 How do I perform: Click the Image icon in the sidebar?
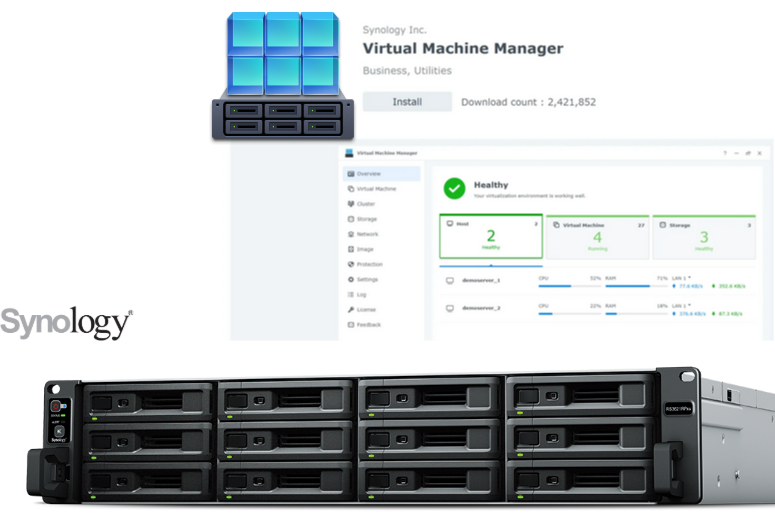click(x=351, y=249)
